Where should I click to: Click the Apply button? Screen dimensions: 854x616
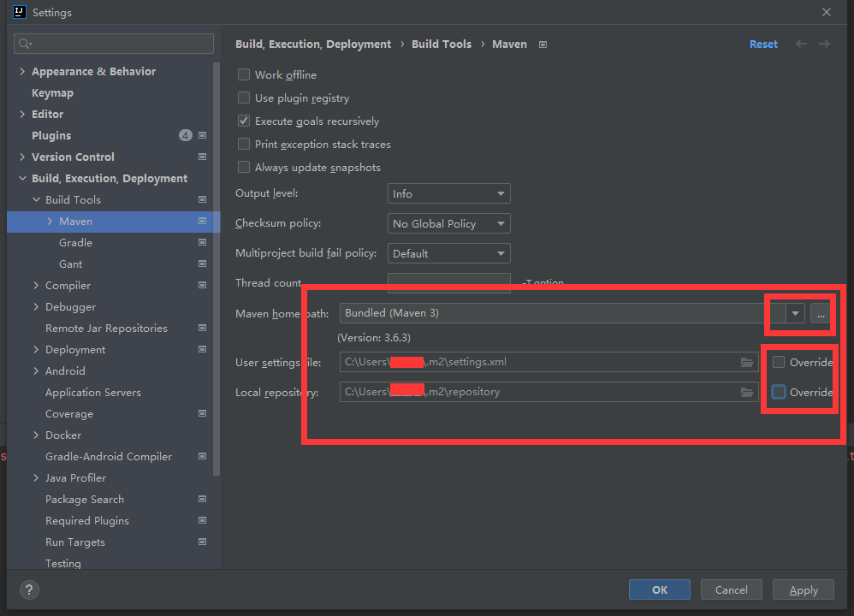pos(803,589)
